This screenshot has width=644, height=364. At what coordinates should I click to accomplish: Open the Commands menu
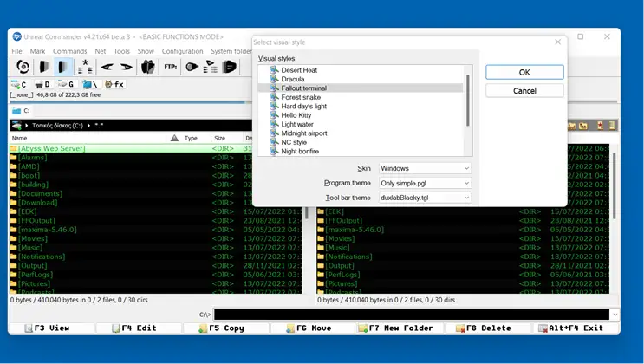pyautogui.click(x=70, y=51)
